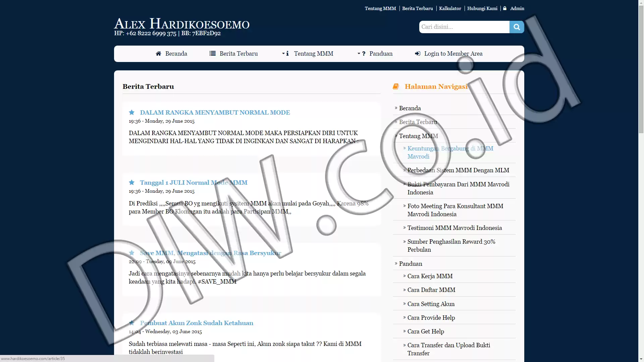Select Bukti Pembayaran Dari MMM Mavrodi Indonesia
644x362 pixels.
(x=458, y=188)
